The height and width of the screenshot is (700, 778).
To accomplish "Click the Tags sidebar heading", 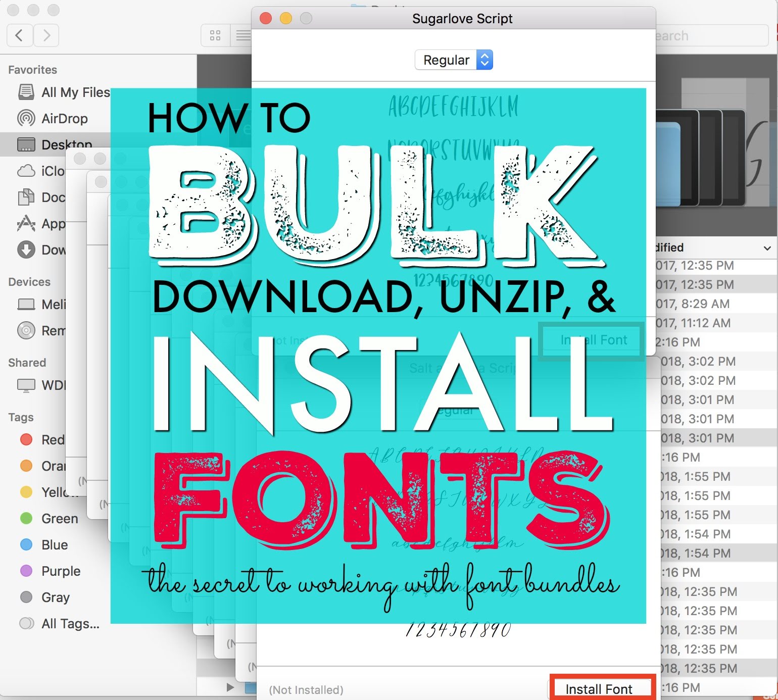I will tap(21, 417).
